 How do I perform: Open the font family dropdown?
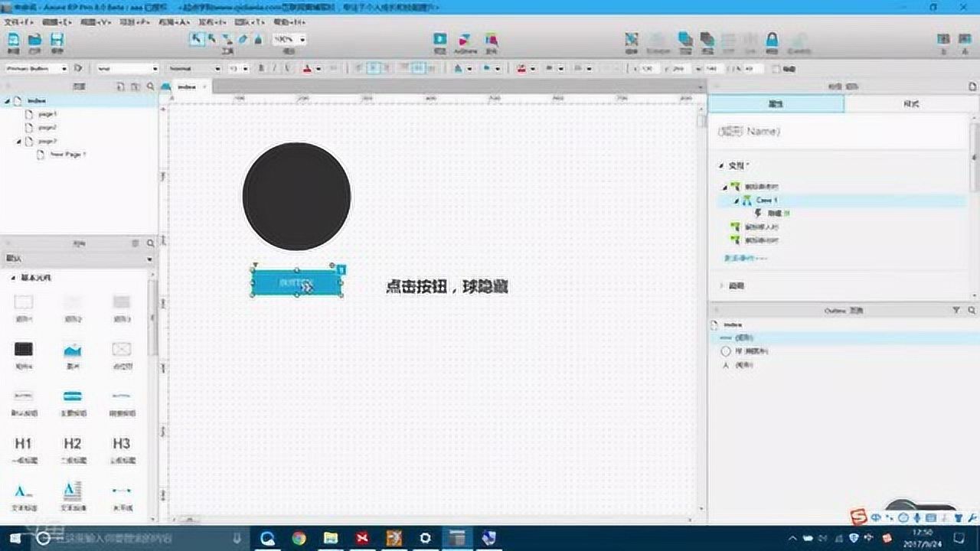coord(126,69)
